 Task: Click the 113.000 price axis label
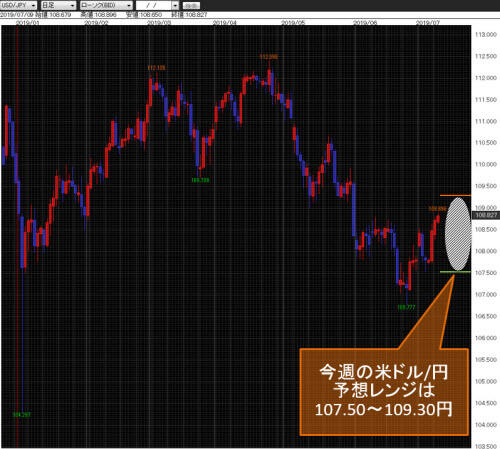coord(486,35)
